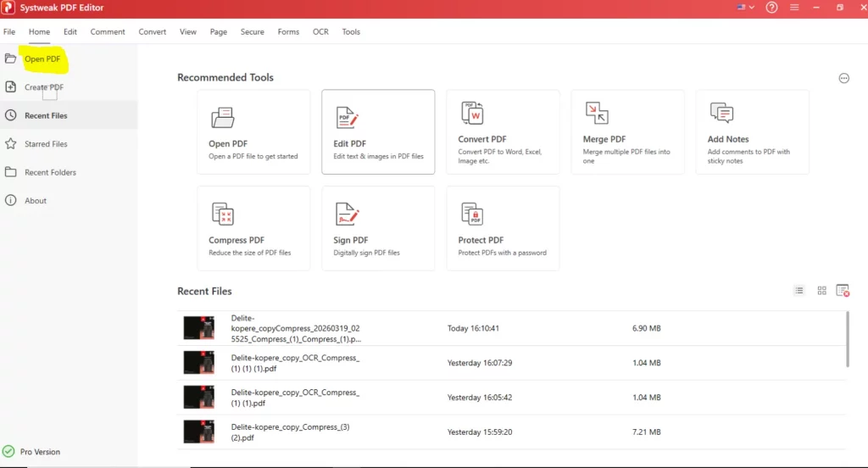Select the Convert PDF tool card
Screen dimensions: 868x468
coord(503,131)
